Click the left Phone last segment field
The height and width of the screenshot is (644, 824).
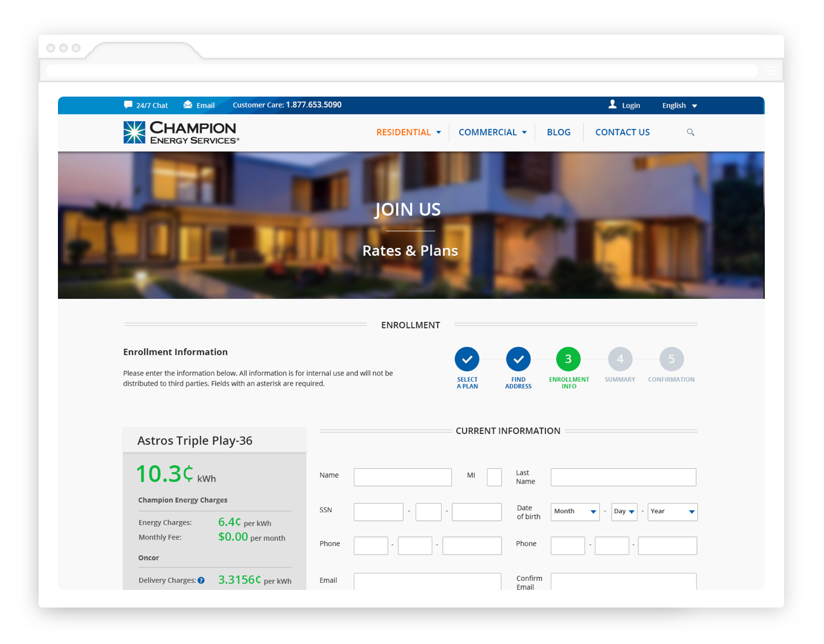coord(473,545)
